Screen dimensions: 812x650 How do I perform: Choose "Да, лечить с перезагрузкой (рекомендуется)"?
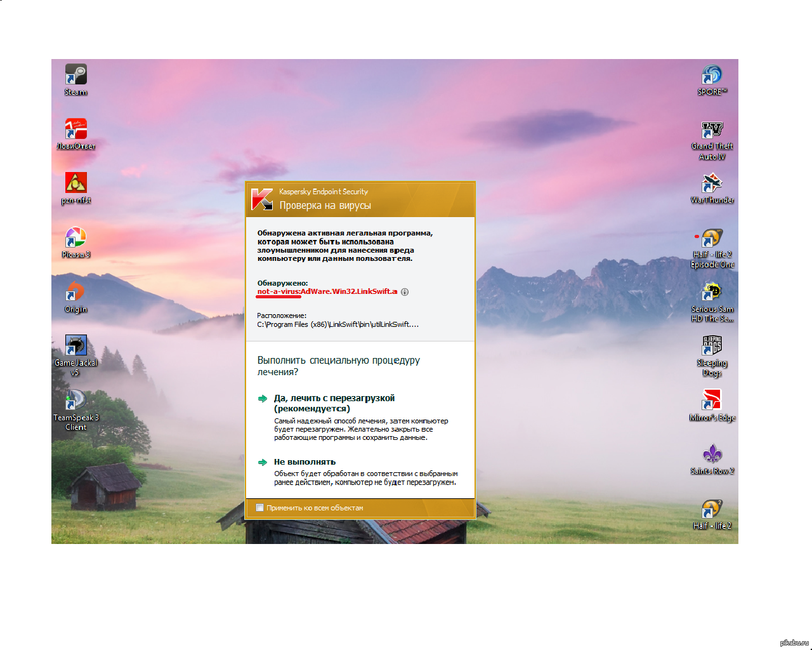pyautogui.click(x=334, y=403)
